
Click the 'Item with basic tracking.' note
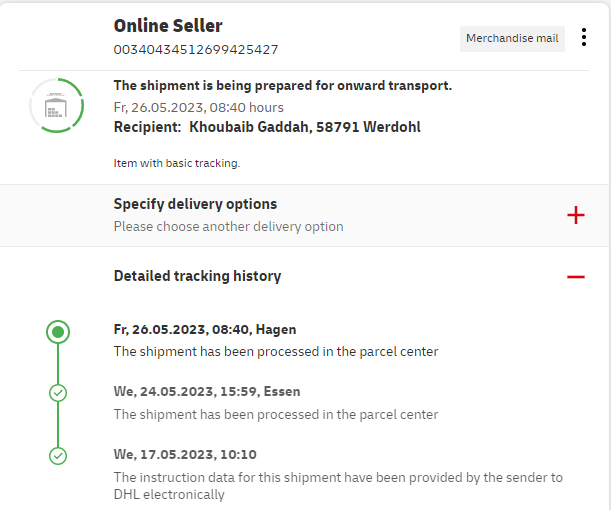(x=177, y=162)
